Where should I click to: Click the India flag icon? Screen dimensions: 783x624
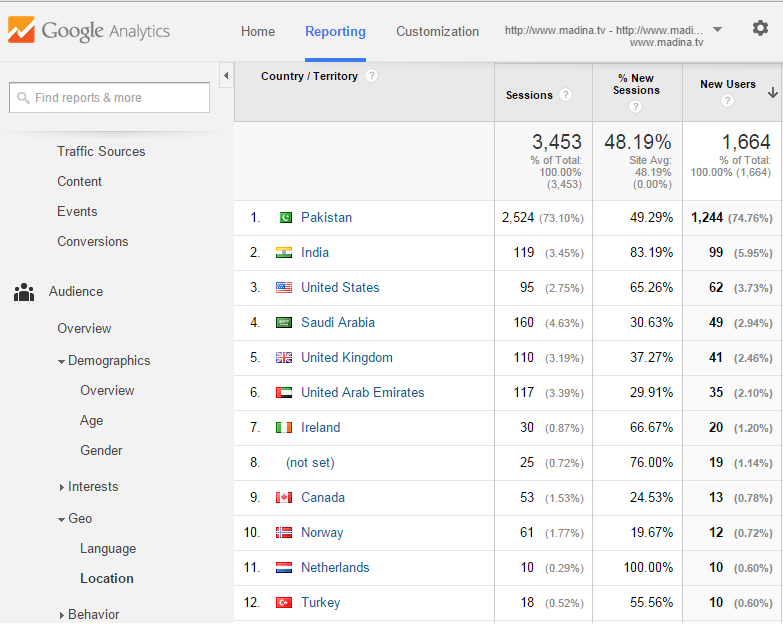click(x=284, y=253)
